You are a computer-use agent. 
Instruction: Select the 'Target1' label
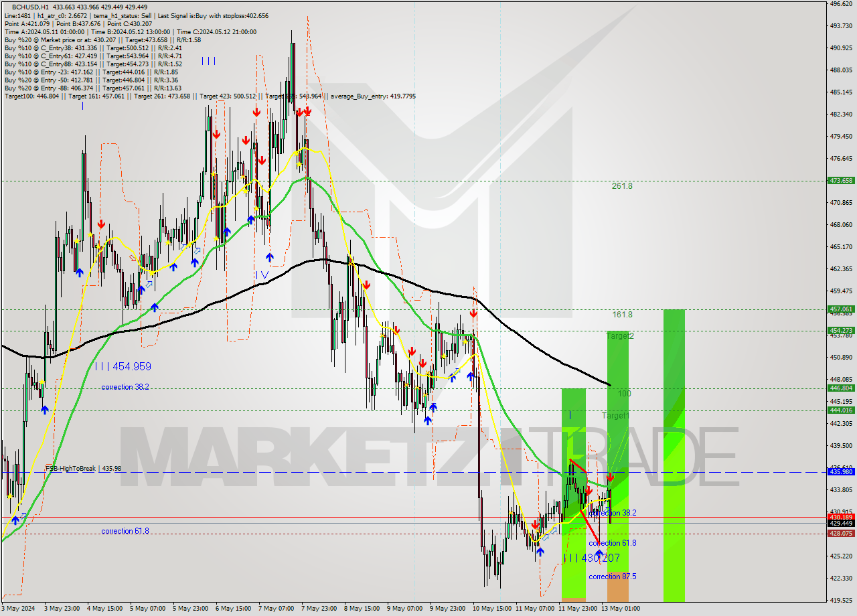pos(615,416)
